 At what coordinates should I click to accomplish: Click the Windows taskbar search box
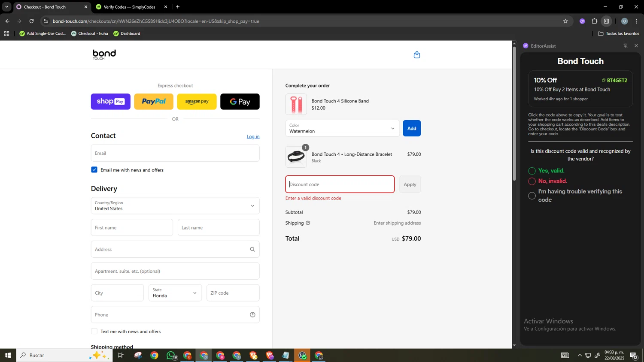pyautogui.click(x=64, y=355)
